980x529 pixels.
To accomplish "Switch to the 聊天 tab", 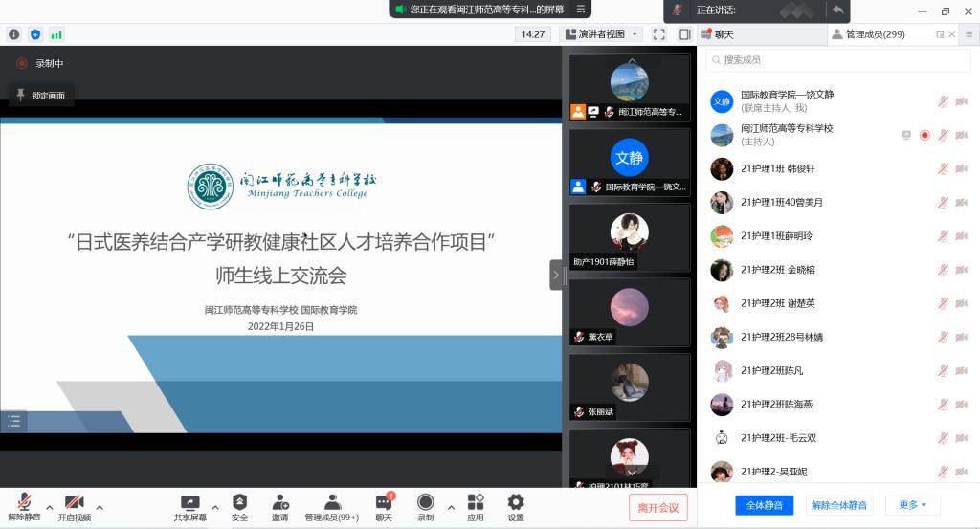I will tap(718, 34).
